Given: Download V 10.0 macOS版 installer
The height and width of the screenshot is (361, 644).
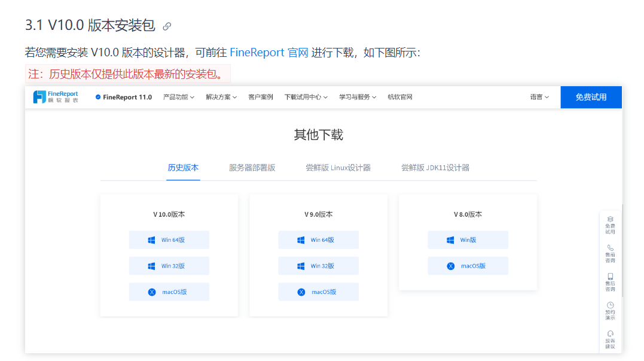Looking at the screenshot, I should click(x=169, y=292).
